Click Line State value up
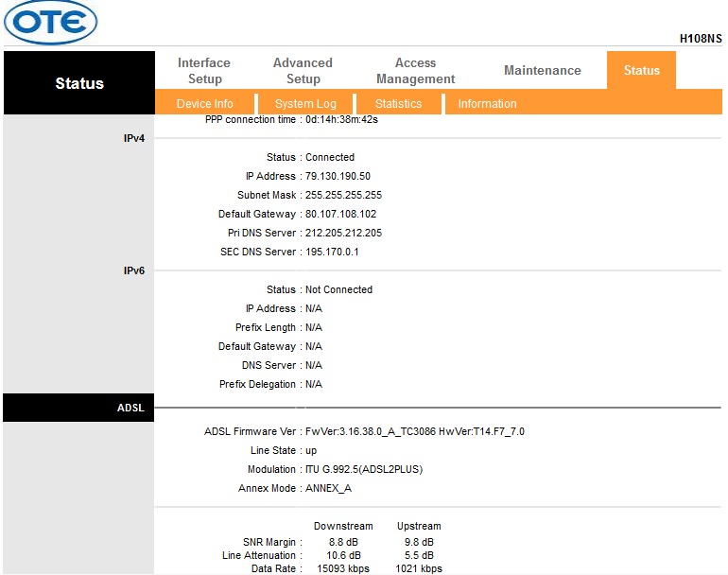This screenshot has height=575, width=728. [x=311, y=450]
